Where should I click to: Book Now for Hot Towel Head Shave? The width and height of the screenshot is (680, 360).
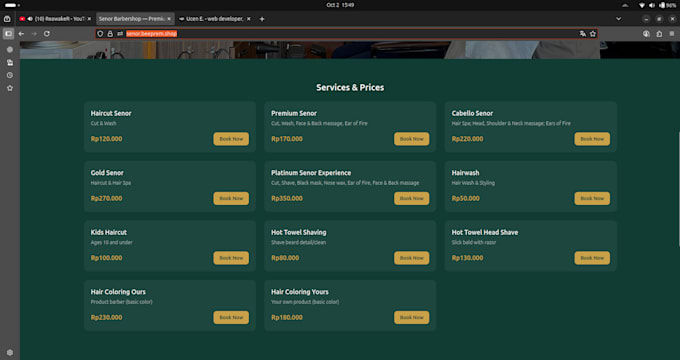(592, 258)
